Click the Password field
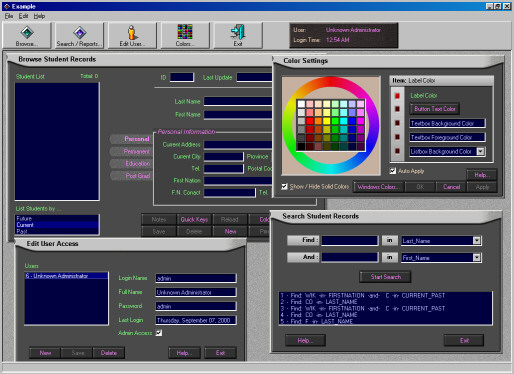This screenshot has height=374, width=514. 196,306
